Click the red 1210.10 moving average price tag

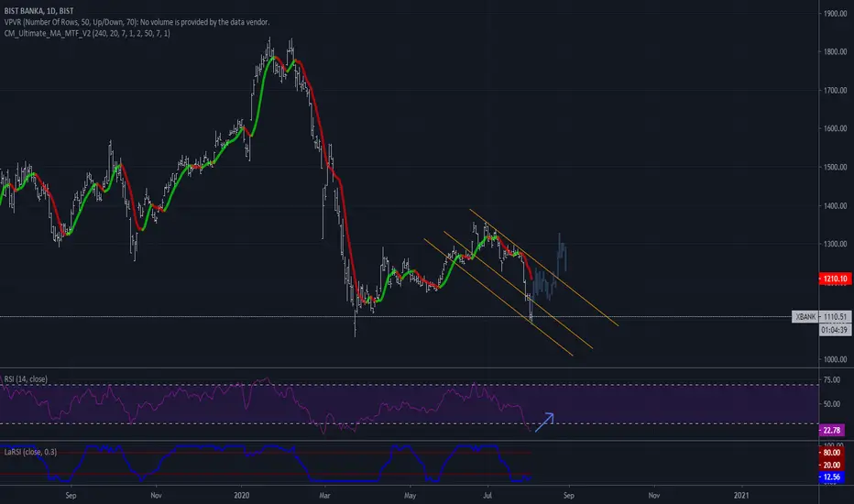coord(835,279)
